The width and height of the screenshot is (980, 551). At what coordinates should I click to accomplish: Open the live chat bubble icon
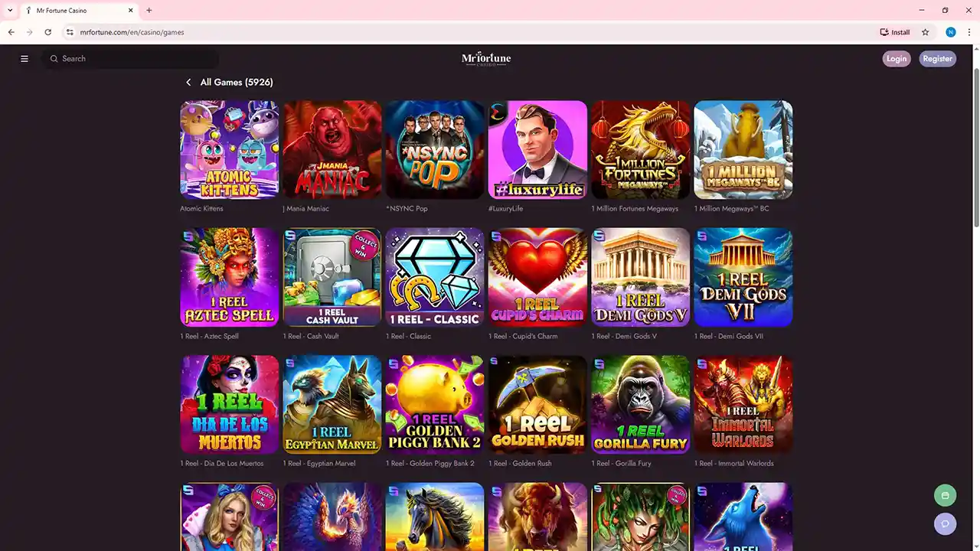coord(945,523)
